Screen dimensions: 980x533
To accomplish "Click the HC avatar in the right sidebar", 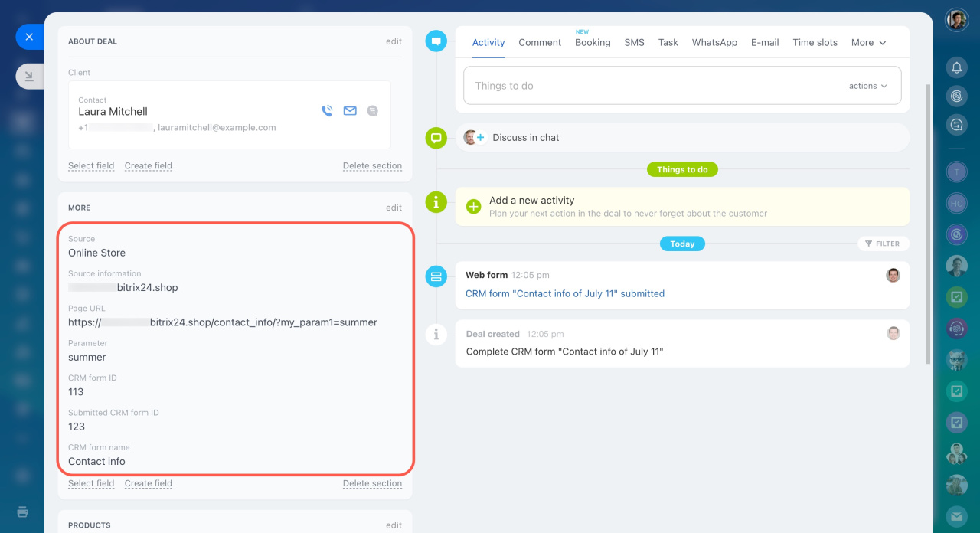I will coord(956,204).
